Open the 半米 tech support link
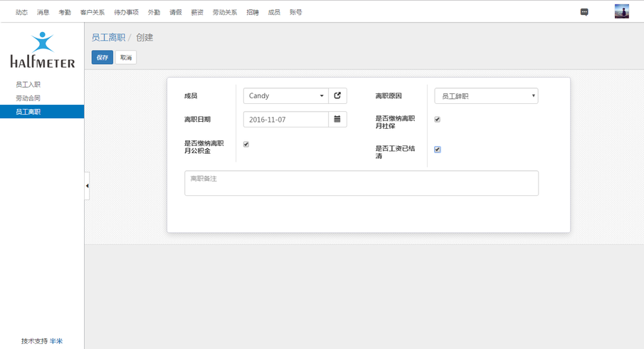Viewport: 644px width, 349px height. pyautogui.click(x=56, y=341)
